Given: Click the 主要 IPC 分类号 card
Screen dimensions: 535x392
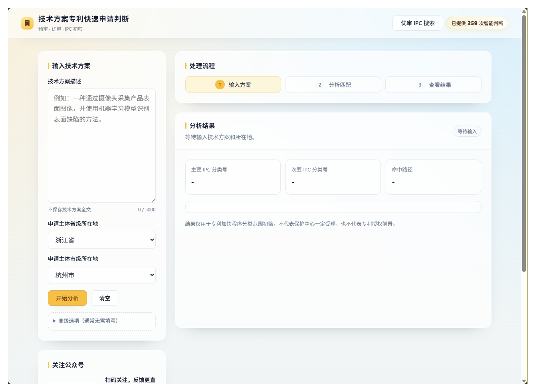Looking at the screenshot, I should (x=233, y=177).
